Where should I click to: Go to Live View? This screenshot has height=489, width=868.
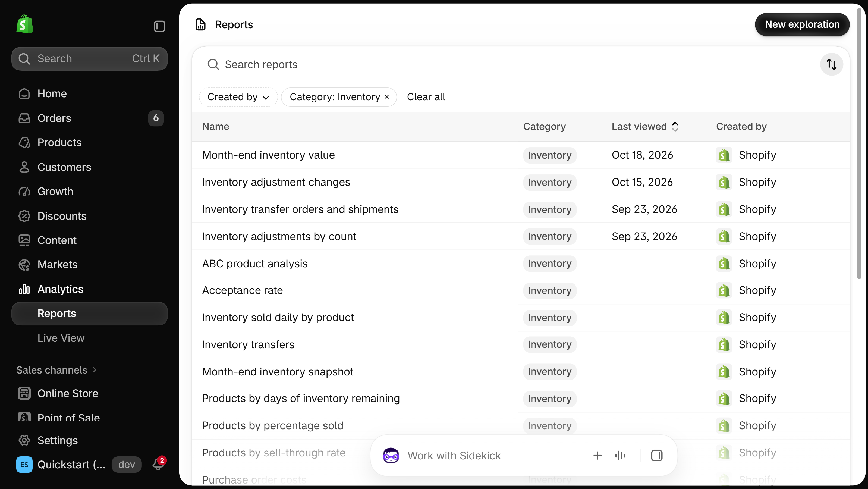coord(61,338)
